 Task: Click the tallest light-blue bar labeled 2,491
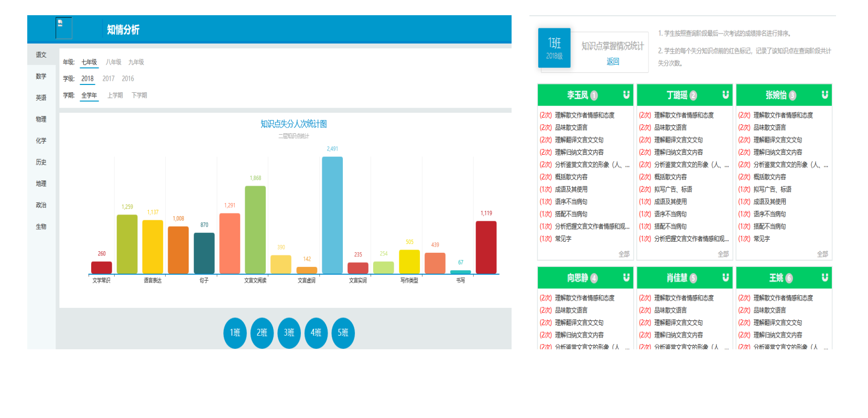click(332, 215)
